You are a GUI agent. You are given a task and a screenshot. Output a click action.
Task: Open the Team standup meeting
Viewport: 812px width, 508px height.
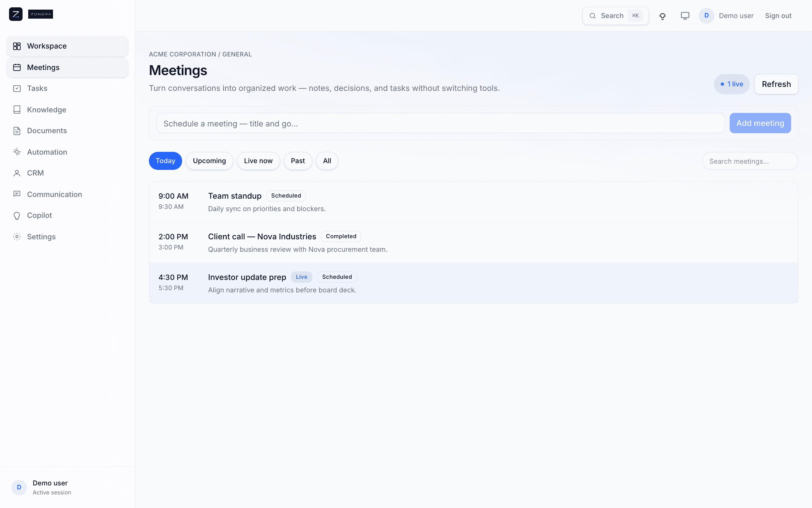point(473,202)
